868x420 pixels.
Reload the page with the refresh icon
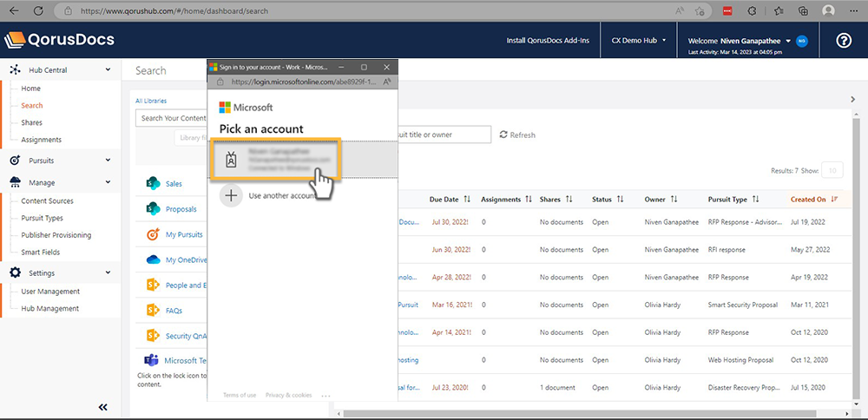coord(38,10)
